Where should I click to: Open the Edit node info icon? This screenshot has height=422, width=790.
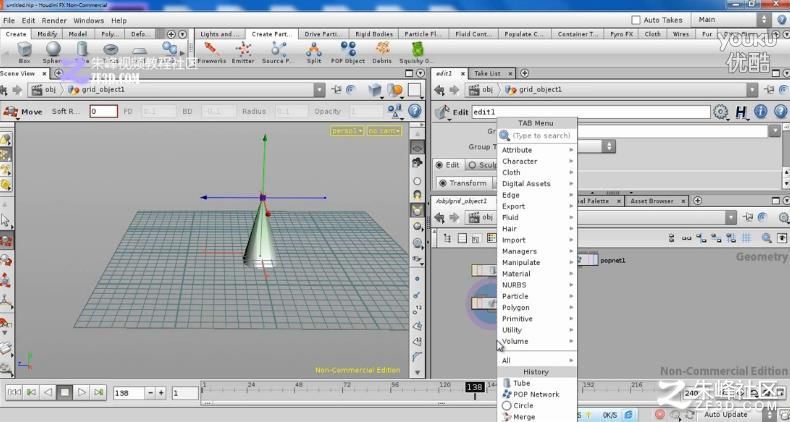[760, 112]
